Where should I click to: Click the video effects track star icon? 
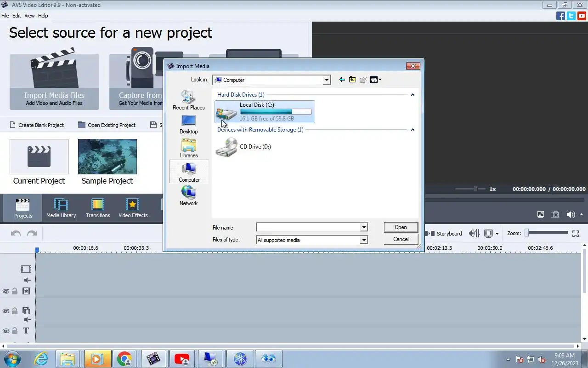coord(26,291)
